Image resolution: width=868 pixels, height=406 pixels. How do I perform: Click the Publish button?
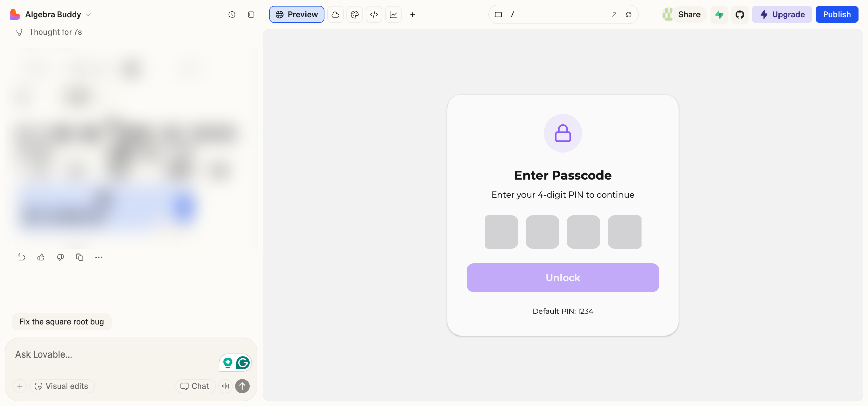click(x=836, y=15)
